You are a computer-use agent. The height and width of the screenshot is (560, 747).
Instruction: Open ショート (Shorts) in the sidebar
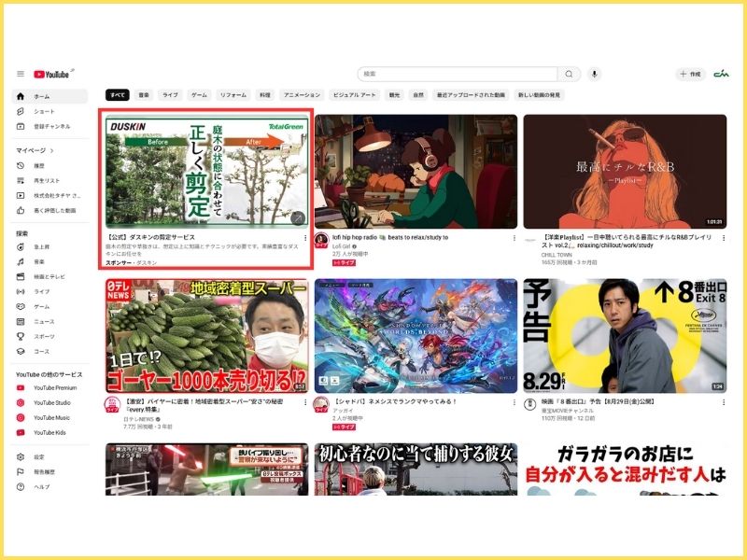pyautogui.click(x=49, y=111)
